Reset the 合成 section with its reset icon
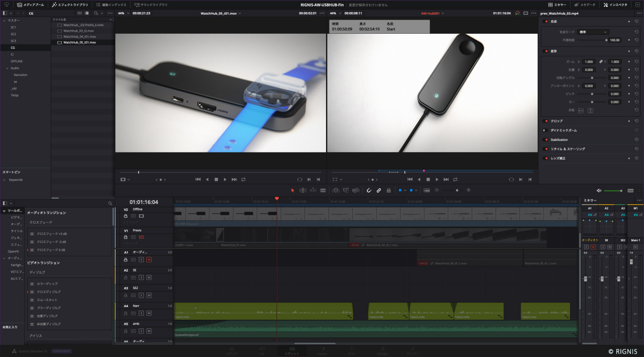Image resolution: width=644 pixels, height=357 pixels. point(636,22)
